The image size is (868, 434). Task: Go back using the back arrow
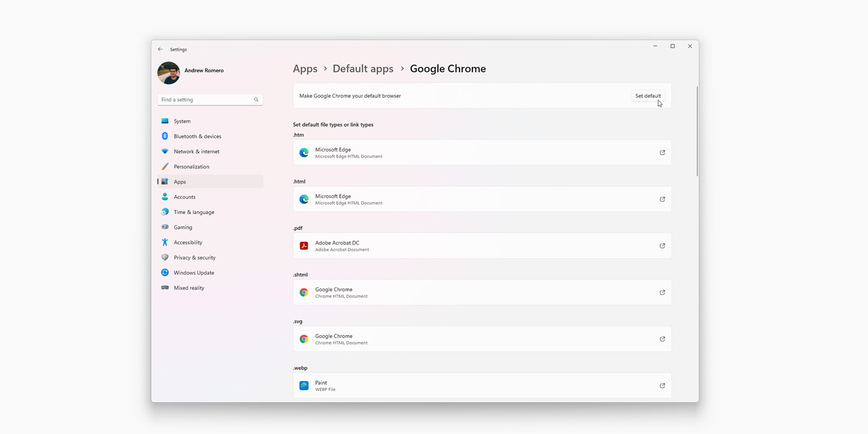(x=161, y=49)
